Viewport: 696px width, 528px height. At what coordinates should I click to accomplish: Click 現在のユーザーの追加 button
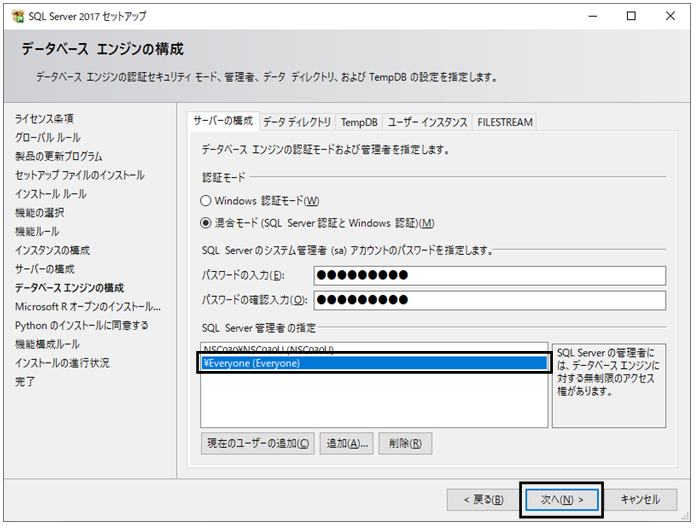click(258, 443)
